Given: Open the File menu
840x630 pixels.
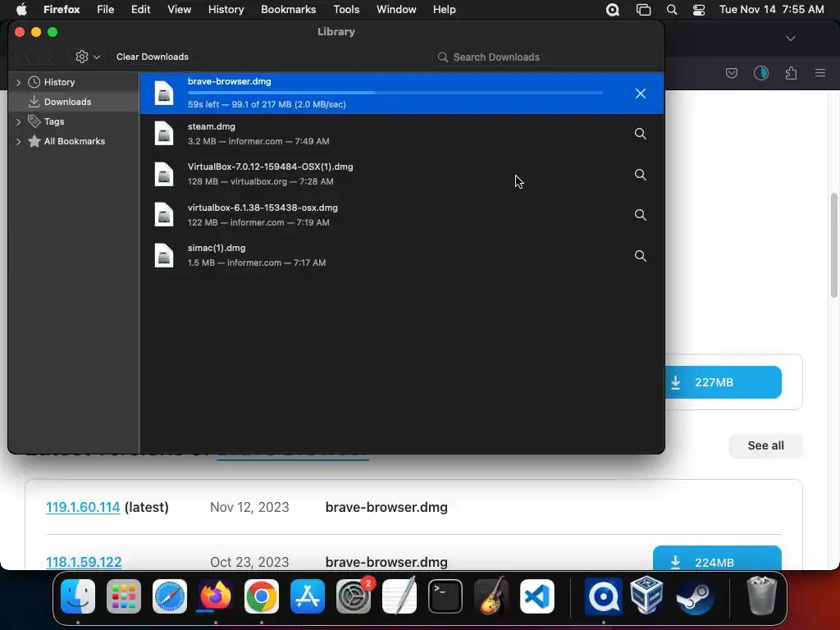Looking at the screenshot, I should coord(106,10).
